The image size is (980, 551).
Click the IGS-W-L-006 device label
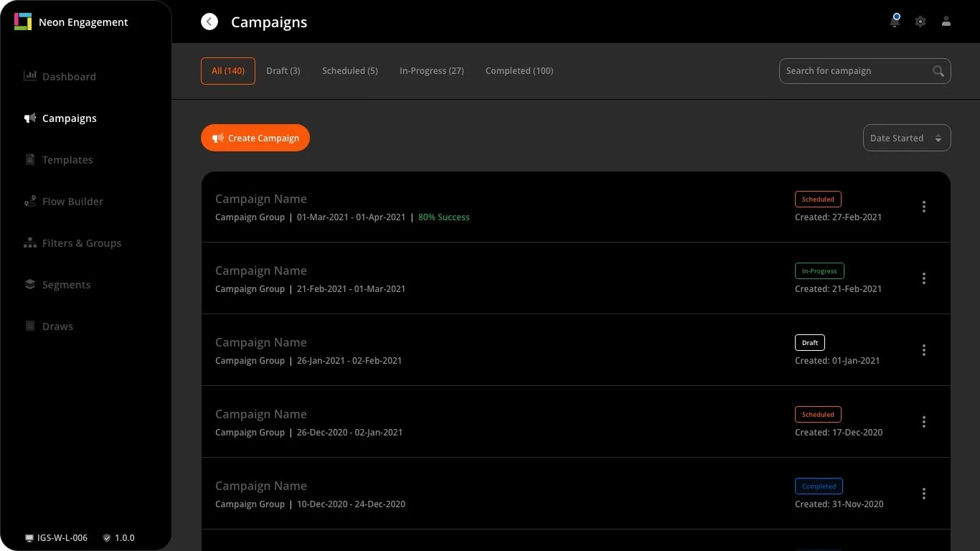62,538
